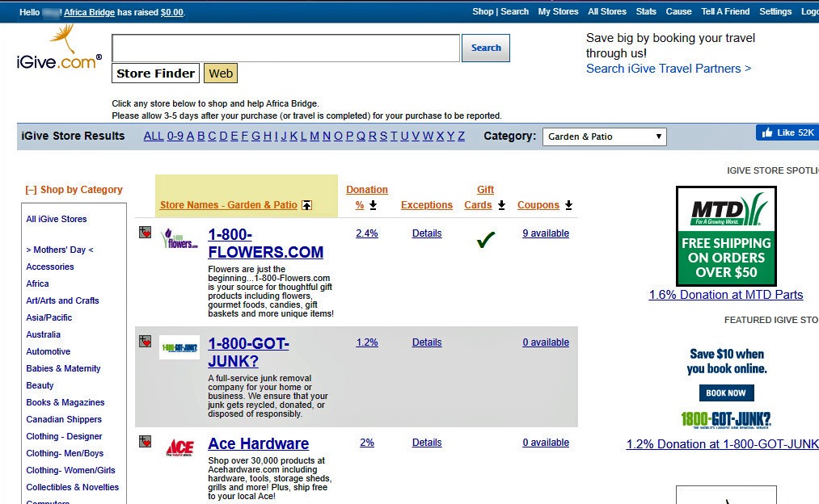
Task: Click the Facebook Like 52K button
Action: pyautogui.click(x=787, y=132)
